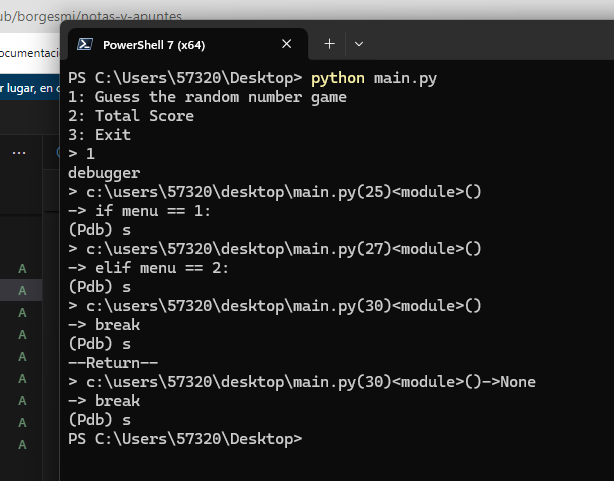Click the bottommost A status marker

[x=22, y=444]
